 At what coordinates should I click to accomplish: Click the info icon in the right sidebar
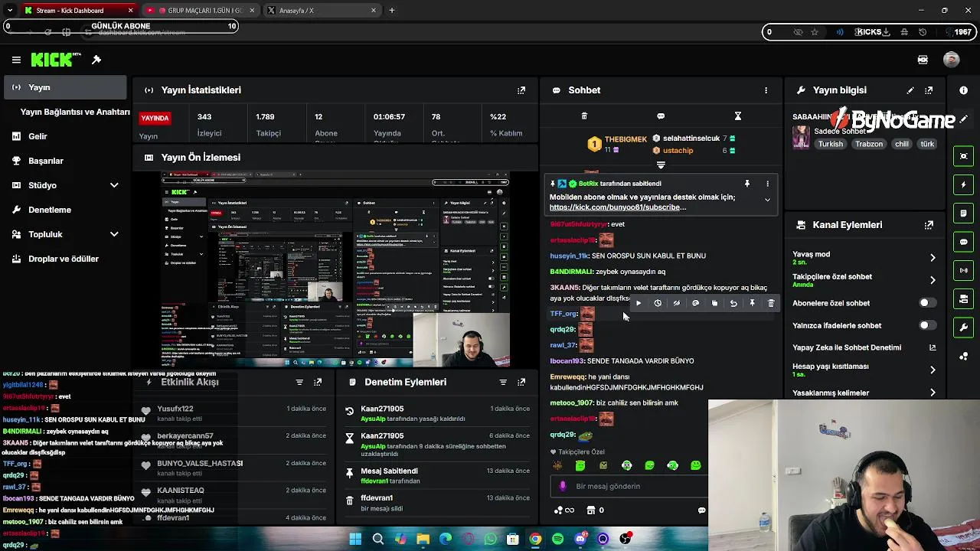(963, 90)
